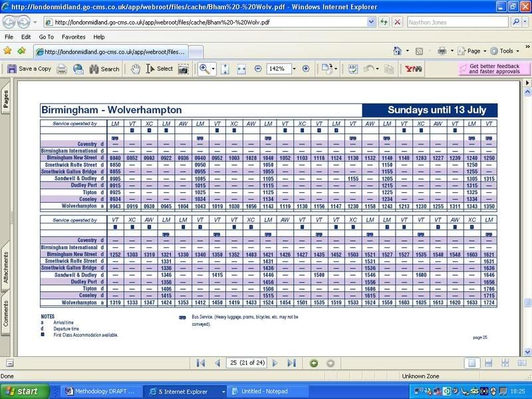Select the londonmidland browser tab
The image size is (532, 399).
(x=111, y=52)
